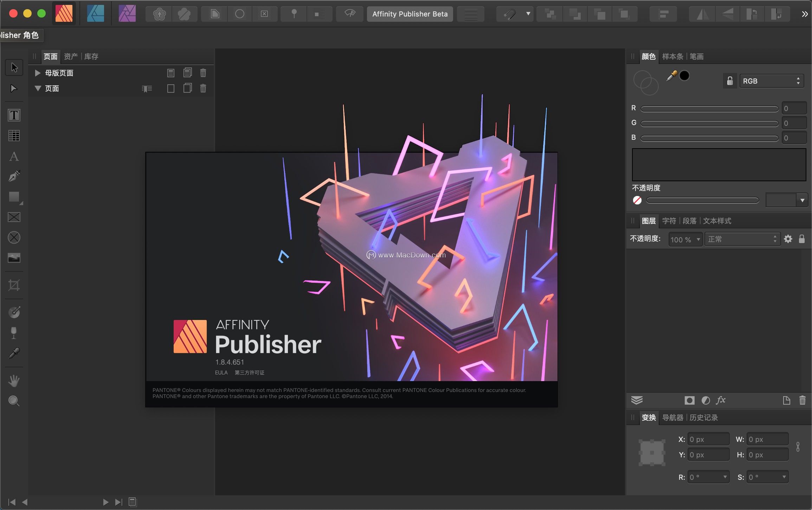Image resolution: width=812 pixels, height=510 pixels.
Task: Toggle aspect ratio link in Transform
Action: tap(798, 447)
